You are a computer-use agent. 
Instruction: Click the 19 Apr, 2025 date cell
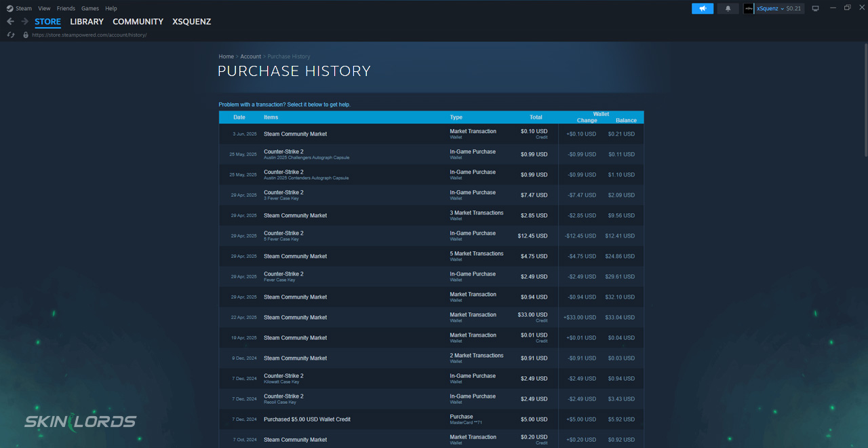pyautogui.click(x=243, y=337)
